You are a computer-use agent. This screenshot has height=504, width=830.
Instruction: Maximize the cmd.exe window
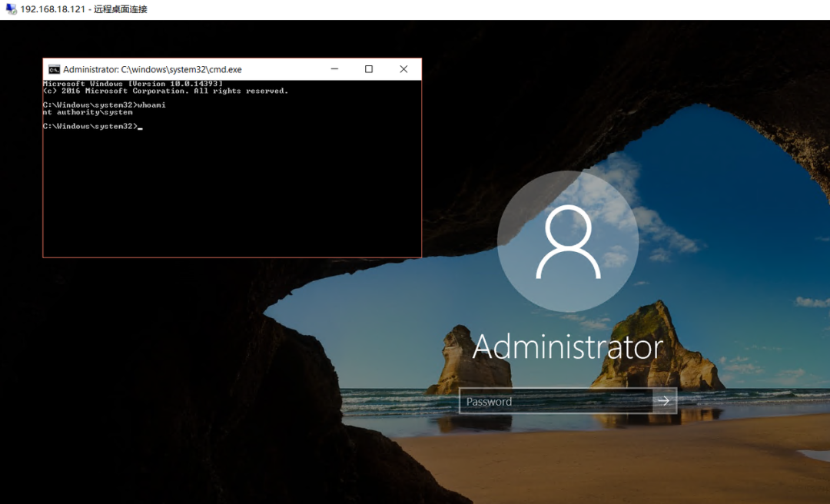click(369, 69)
